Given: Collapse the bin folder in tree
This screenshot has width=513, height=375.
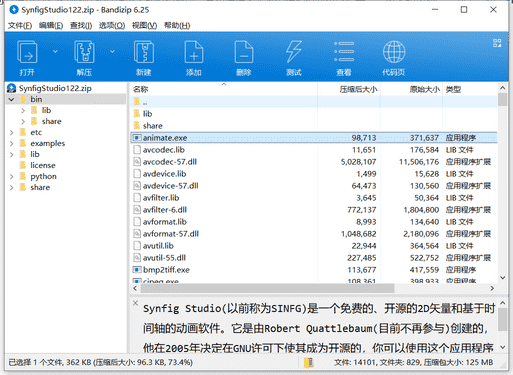Looking at the screenshot, I should click(11, 99).
